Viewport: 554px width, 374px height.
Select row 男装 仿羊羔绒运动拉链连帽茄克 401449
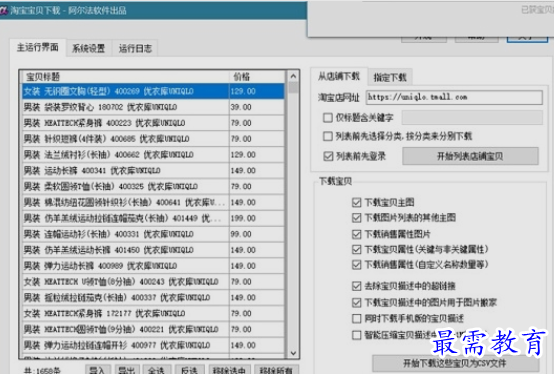click(x=153, y=218)
